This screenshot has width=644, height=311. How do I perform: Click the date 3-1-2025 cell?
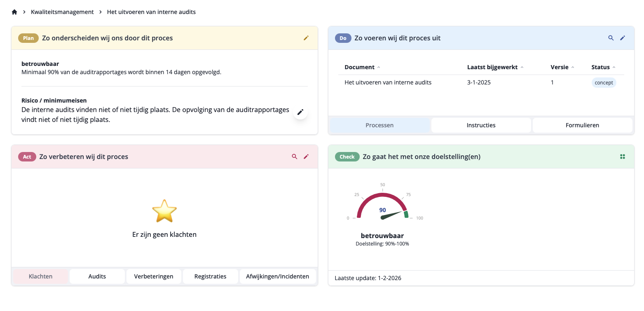point(479,82)
